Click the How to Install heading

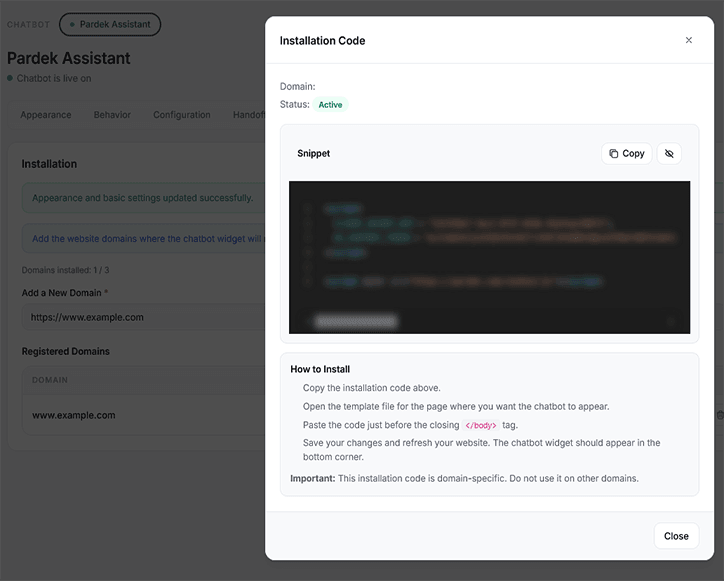[x=320, y=369]
